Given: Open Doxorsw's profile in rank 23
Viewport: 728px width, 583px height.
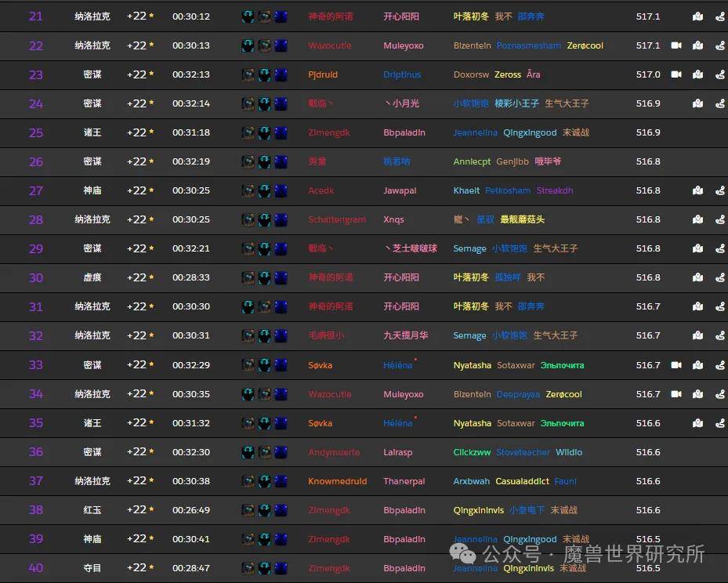Looking at the screenshot, I should click(471, 74).
